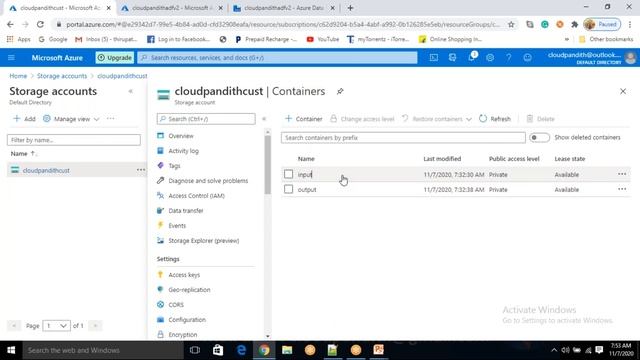Open more options for the output container
Screen dimensions: 640x360
[x=622, y=189]
